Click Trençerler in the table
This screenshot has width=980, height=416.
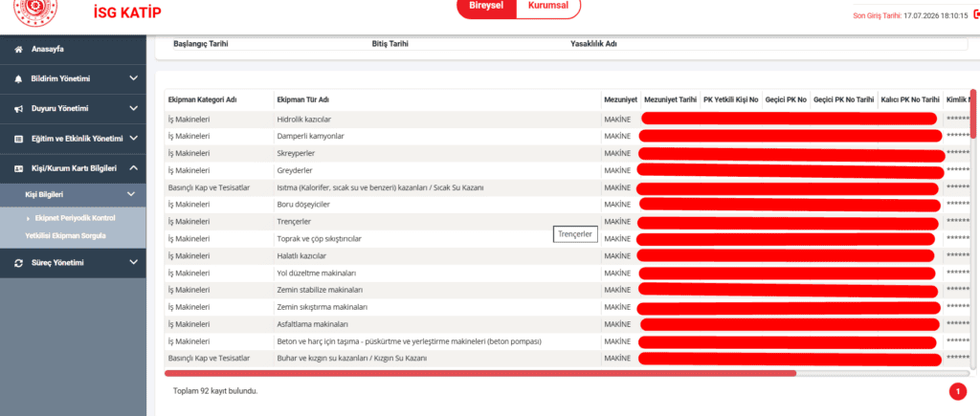[x=294, y=222]
